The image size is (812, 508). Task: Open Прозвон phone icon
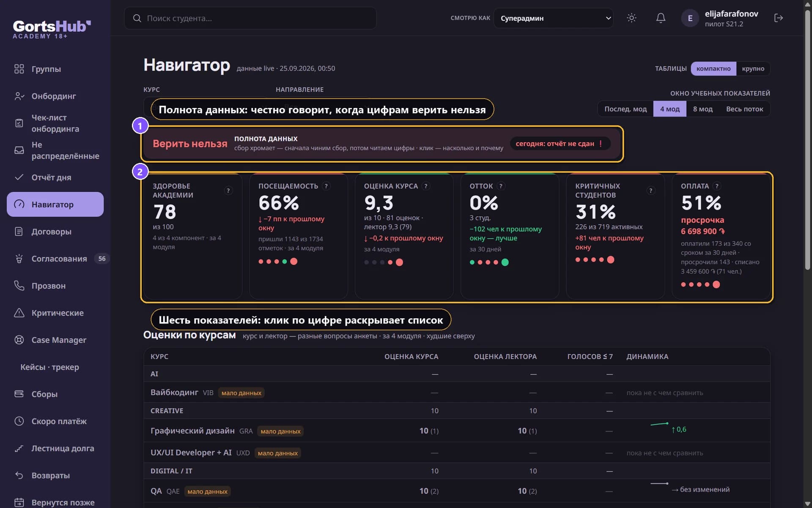19,286
